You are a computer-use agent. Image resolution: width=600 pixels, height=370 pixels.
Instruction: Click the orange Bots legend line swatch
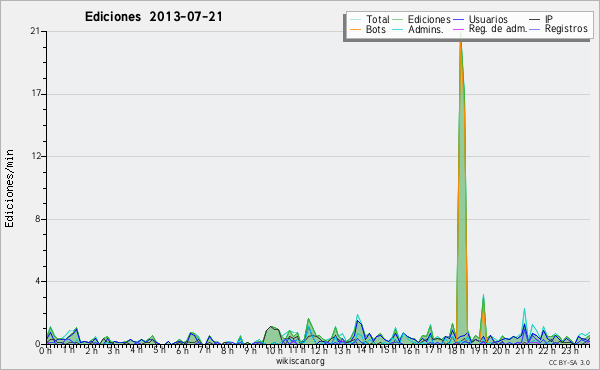[355, 29]
